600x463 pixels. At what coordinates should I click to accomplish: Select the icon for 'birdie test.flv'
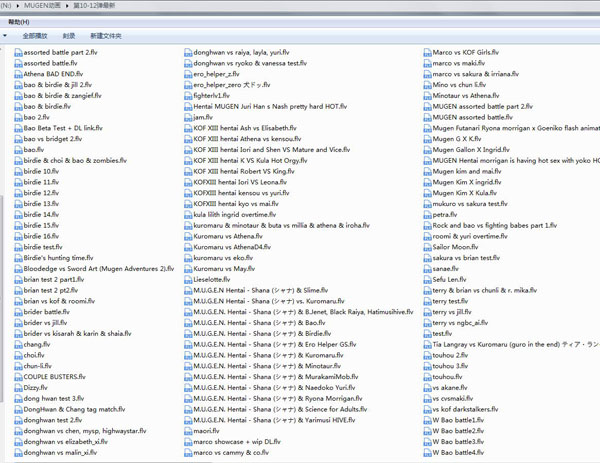[x=18, y=247]
